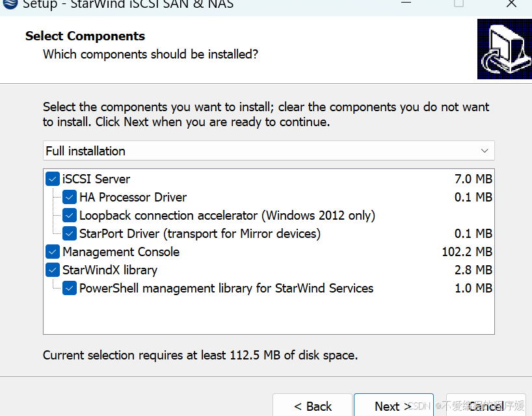Toggle PowerShell management library checkbox
This screenshot has width=532, height=416.
(70, 288)
